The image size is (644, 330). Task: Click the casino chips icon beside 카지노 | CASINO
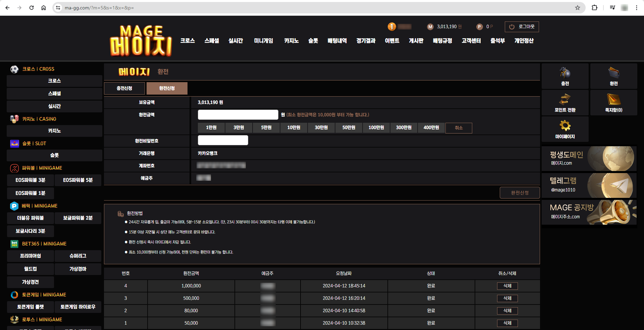click(14, 119)
